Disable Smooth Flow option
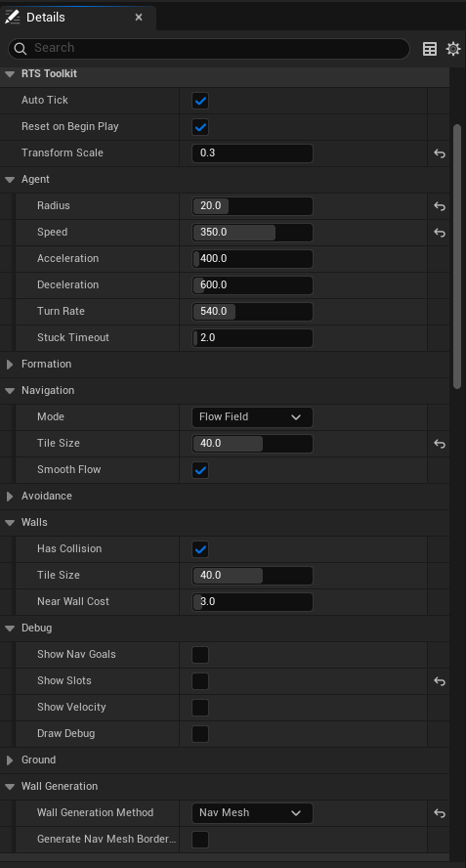Viewport: 466px width, 868px height. [200, 470]
